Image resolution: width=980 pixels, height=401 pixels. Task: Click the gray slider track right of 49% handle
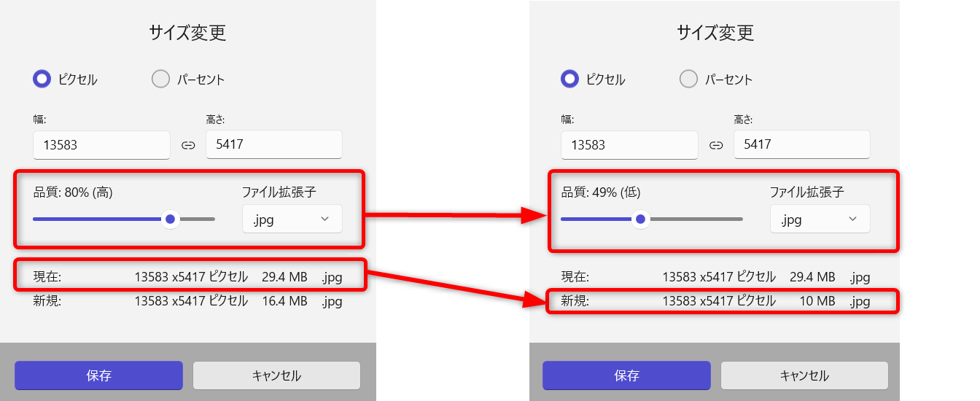coord(696,219)
